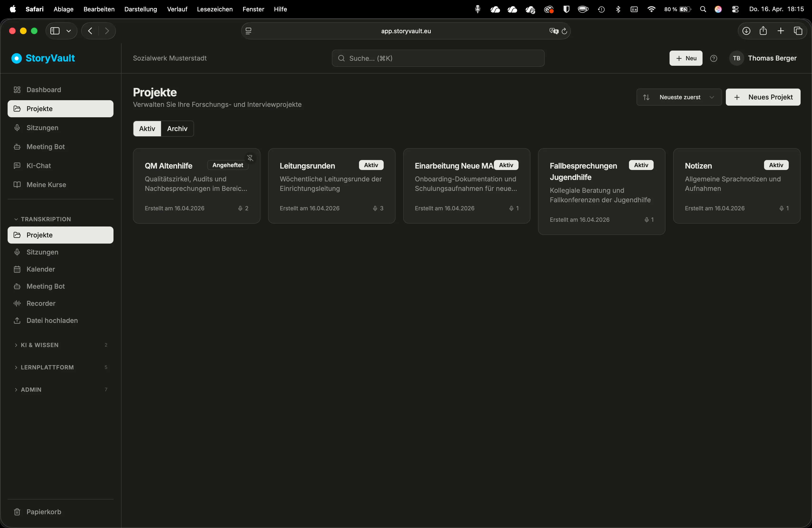
Task: Open Sitzungen under the Transkription section
Action: pos(60,252)
